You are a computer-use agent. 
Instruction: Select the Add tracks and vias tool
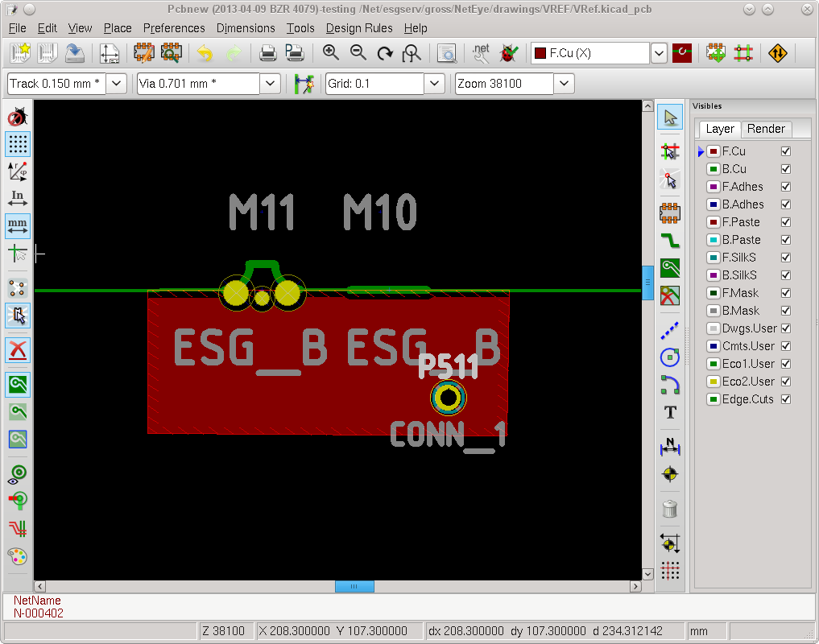click(669, 241)
